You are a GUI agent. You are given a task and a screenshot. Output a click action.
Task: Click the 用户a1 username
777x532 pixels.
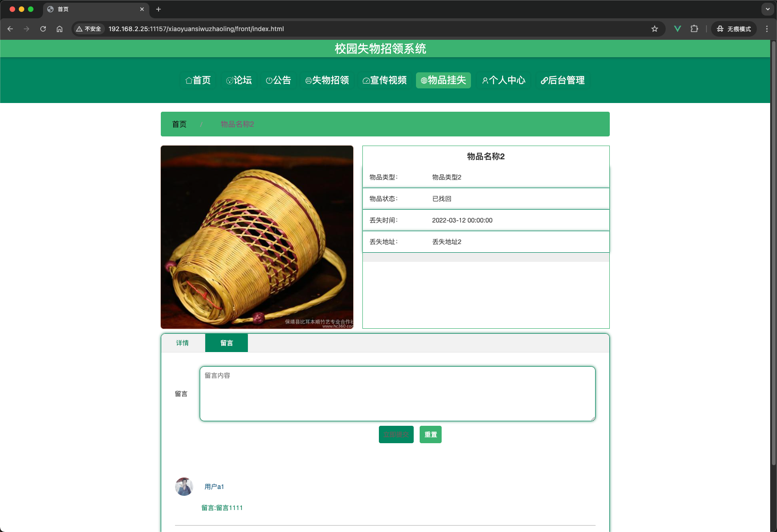[x=214, y=487]
